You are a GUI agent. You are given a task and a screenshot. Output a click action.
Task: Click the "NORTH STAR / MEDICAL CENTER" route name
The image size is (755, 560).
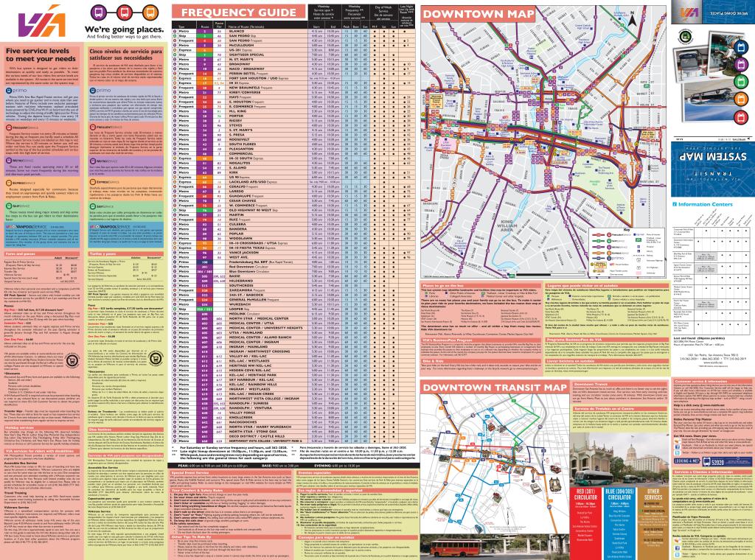click(259, 318)
